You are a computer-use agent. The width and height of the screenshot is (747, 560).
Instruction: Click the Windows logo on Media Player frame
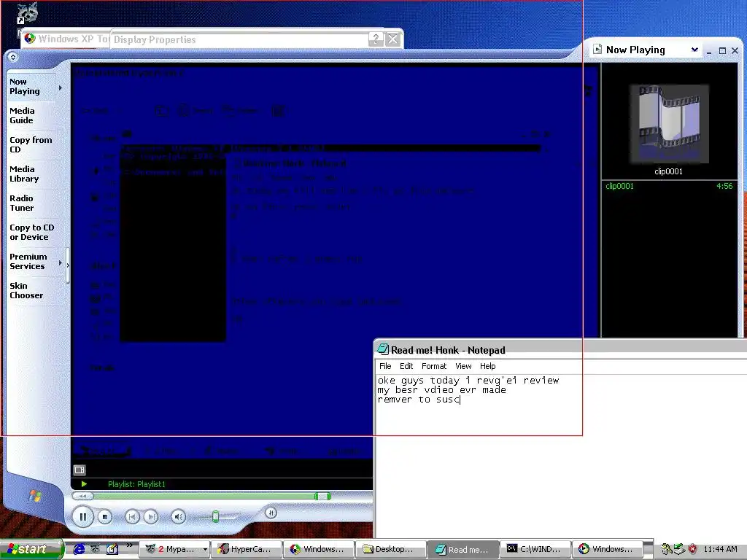[x=35, y=496]
